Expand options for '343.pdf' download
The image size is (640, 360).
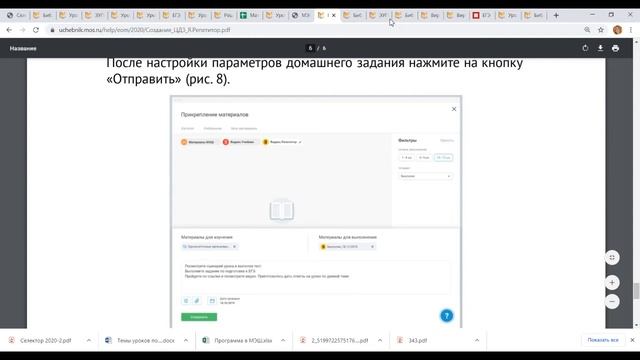click(x=477, y=340)
